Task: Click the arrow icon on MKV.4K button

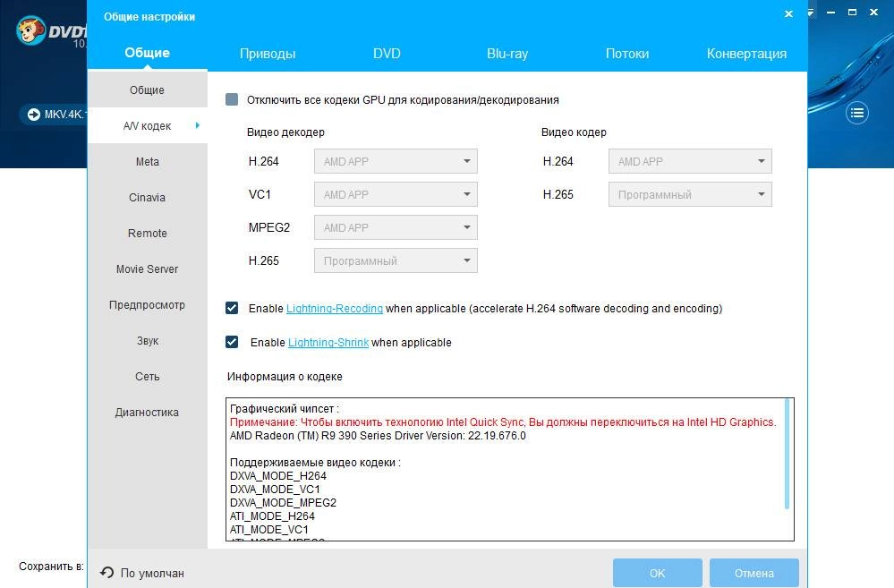Action: tap(34, 115)
